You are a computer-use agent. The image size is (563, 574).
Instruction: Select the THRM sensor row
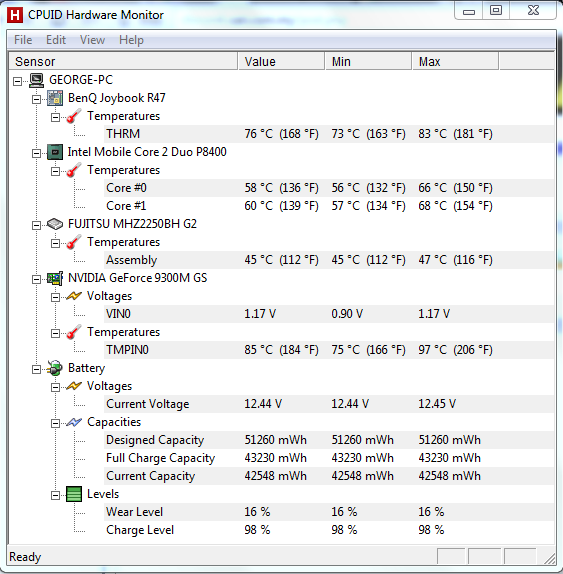tap(329, 134)
